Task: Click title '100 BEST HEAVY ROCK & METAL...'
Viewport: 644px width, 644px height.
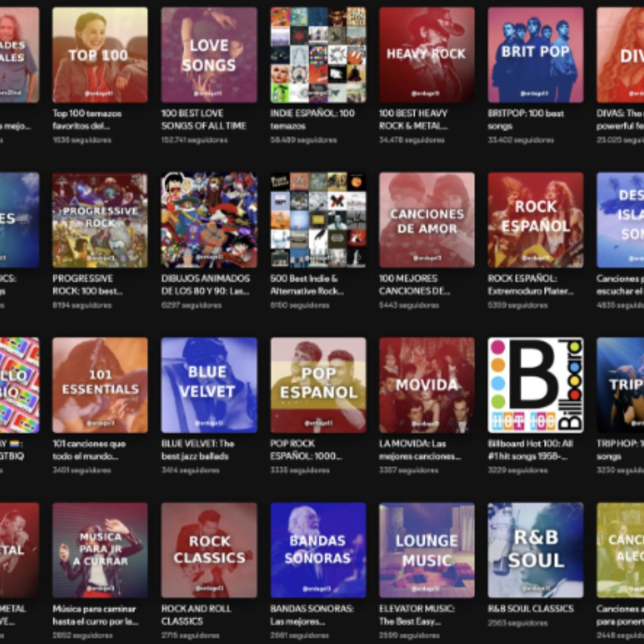Action: point(413,120)
